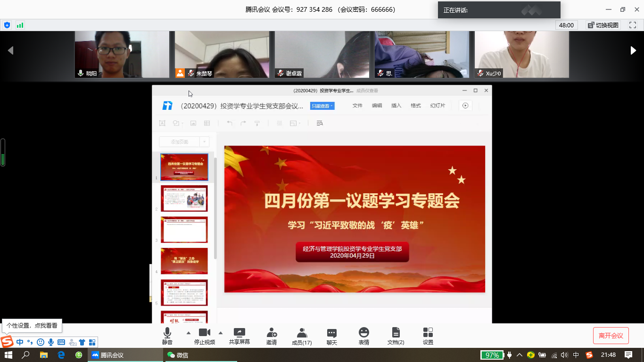The image size is (644, 362).
Task: Expand video options arrow beside 停止视频
Action: click(x=221, y=333)
